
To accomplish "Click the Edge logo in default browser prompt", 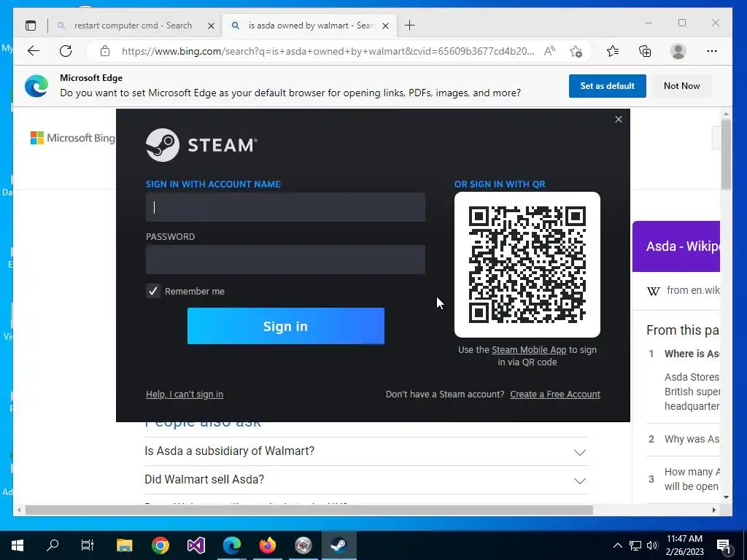I will pyautogui.click(x=36, y=86).
